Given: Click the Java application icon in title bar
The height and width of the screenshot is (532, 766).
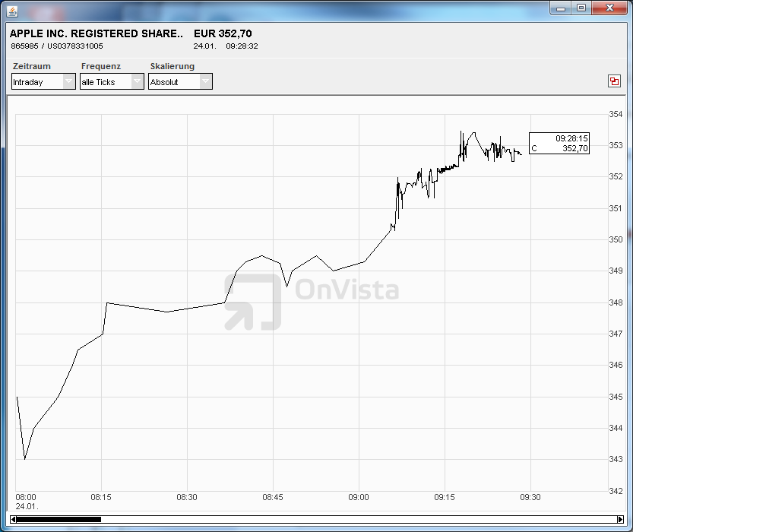Looking at the screenshot, I should point(12,11).
